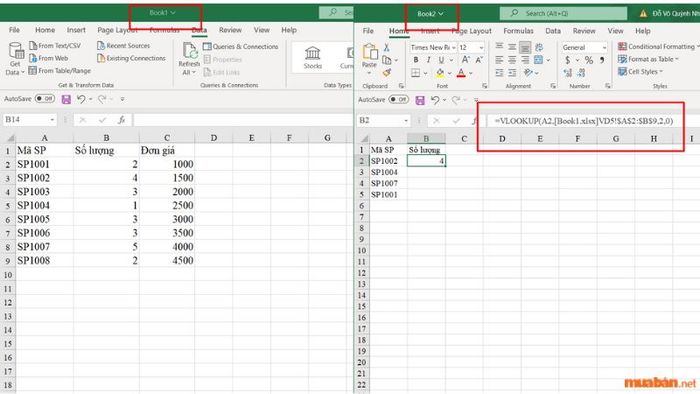Click the Increase Decimal icon

coord(567,73)
